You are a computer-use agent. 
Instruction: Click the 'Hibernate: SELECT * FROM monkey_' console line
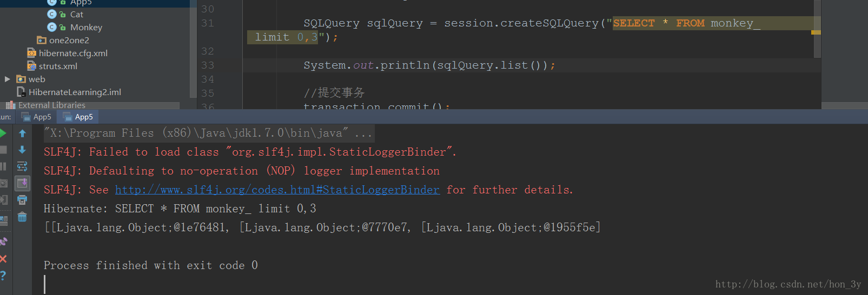180,209
